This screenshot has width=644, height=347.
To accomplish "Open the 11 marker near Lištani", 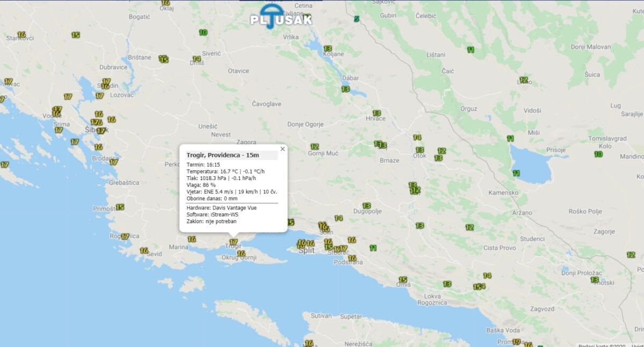I will click(471, 50).
